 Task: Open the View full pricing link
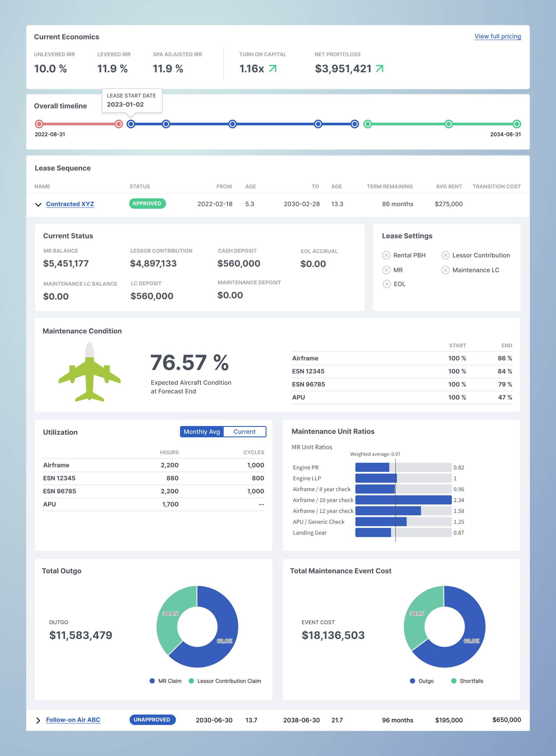pos(498,36)
